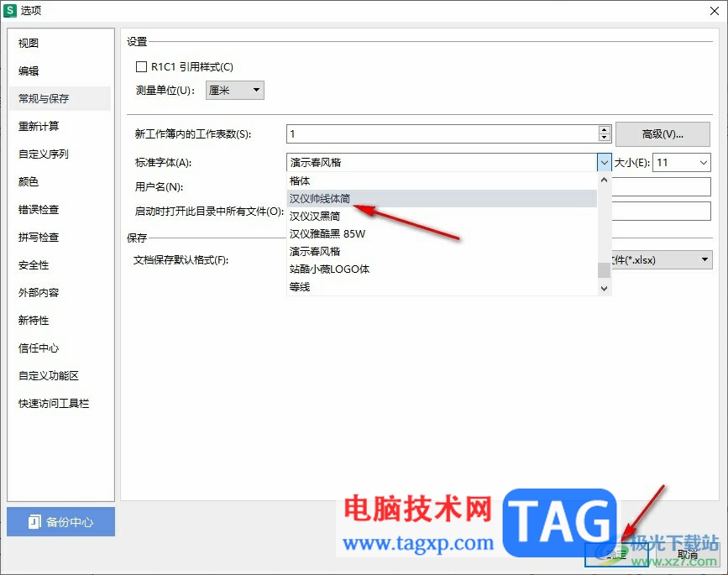Open the 视图 settings category

29,43
